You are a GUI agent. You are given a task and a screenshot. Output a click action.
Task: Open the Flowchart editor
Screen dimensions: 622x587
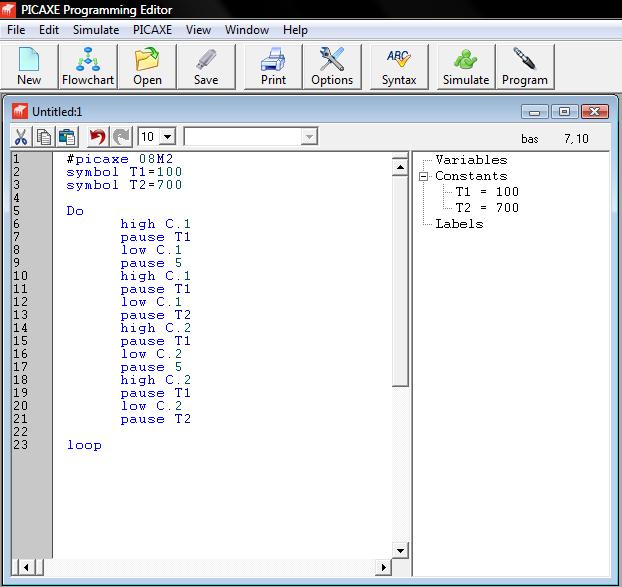point(88,66)
